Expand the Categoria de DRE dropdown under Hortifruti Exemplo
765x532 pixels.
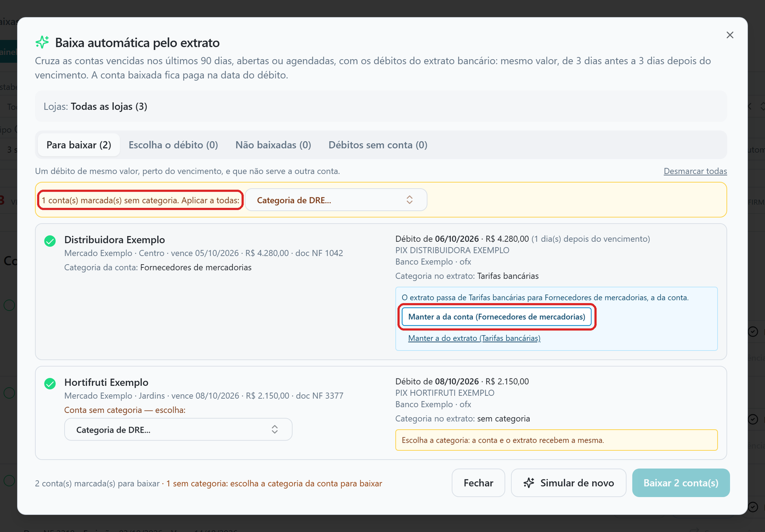pos(178,430)
